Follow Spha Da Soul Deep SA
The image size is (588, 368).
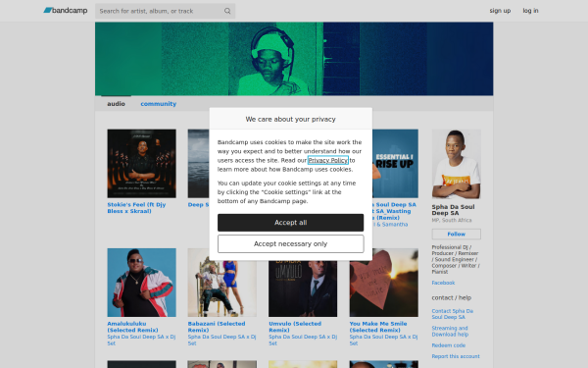pos(456,234)
